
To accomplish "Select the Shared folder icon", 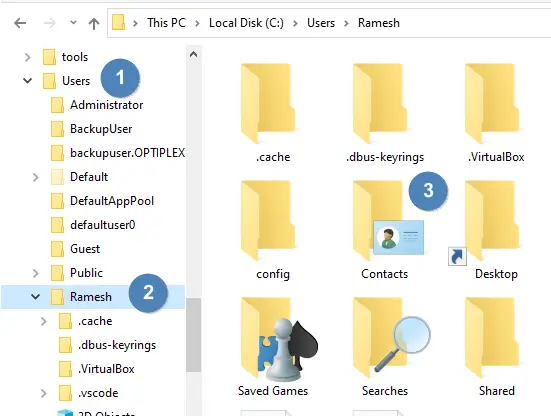I will coord(492,337).
